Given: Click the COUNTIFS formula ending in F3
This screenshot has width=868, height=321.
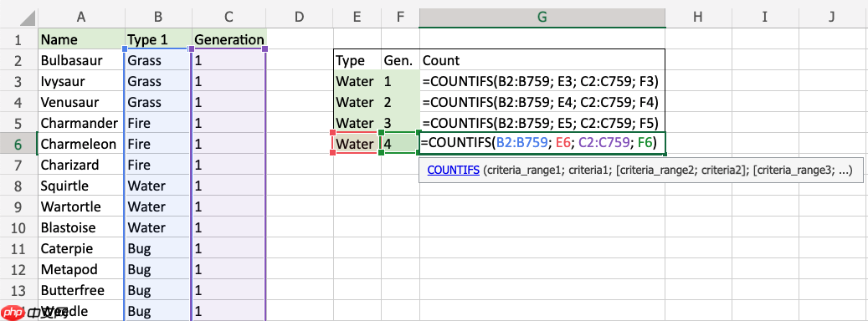Looking at the screenshot, I should tap(542, 81).
